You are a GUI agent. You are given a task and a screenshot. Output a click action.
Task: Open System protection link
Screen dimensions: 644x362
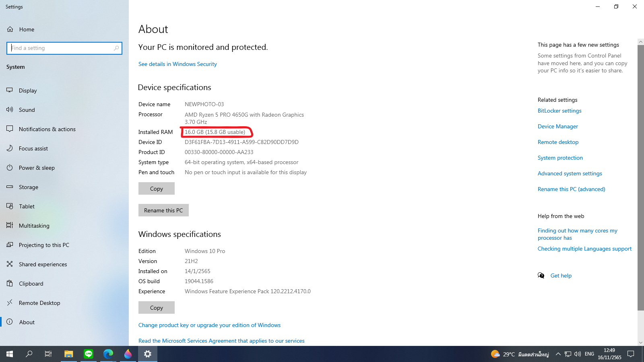click(x=560, y=158)
